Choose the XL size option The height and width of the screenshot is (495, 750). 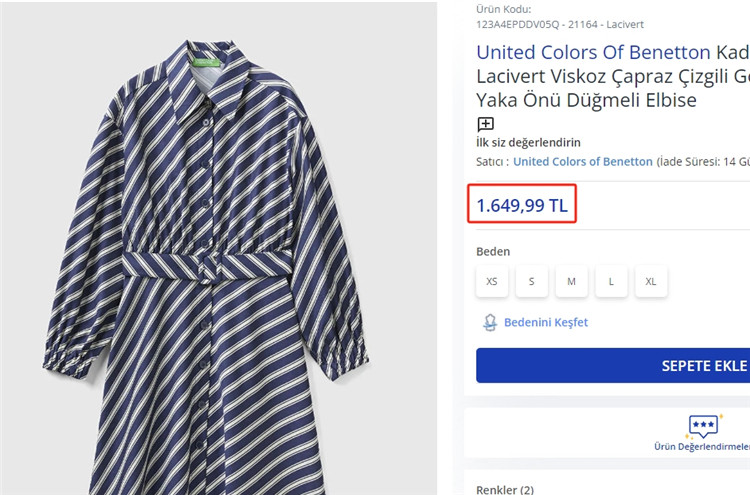pyautogui.click(x=651, y=282)
